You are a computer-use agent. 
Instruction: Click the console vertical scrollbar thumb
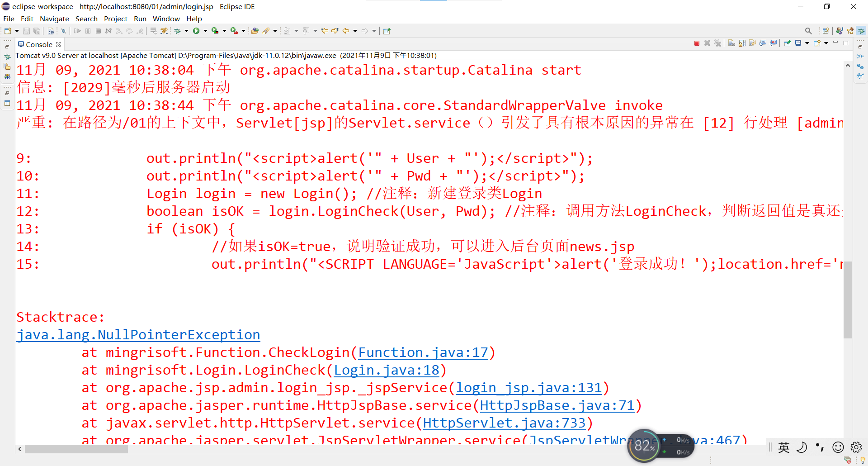point(848,300)
